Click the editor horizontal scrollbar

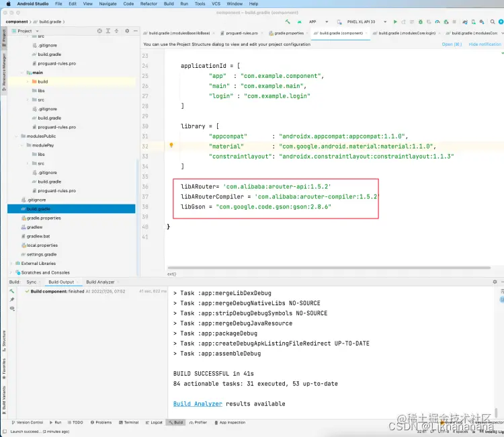(x=329, y=268)
